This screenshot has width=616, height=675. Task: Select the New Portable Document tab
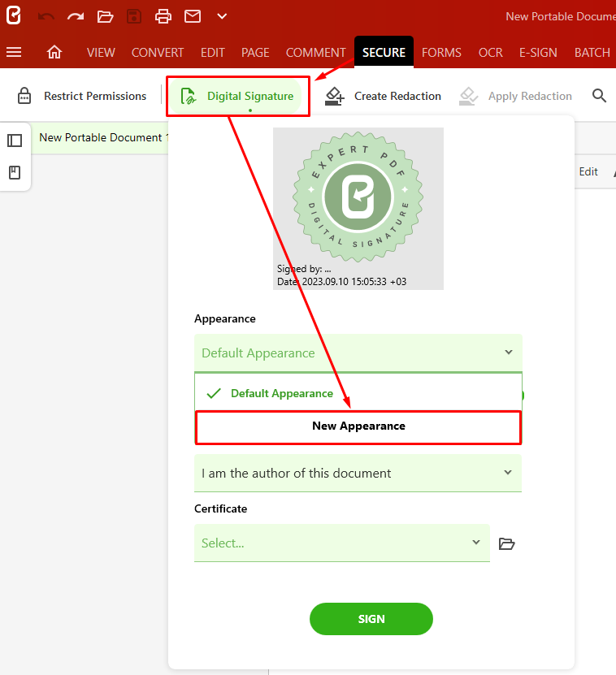(101, 138)
